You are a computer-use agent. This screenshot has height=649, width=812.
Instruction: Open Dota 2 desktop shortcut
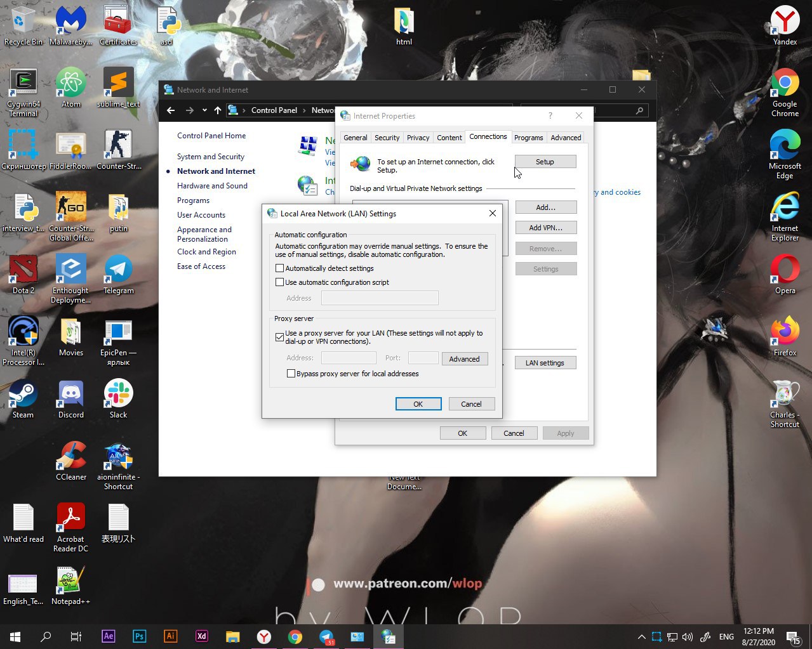[23, 274]
